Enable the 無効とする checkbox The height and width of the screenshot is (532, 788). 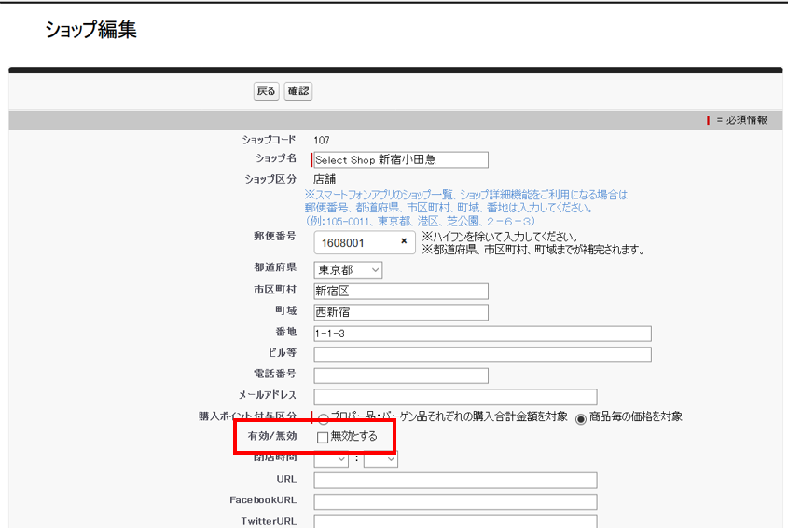pyautogui.click(x=323, y=437)
